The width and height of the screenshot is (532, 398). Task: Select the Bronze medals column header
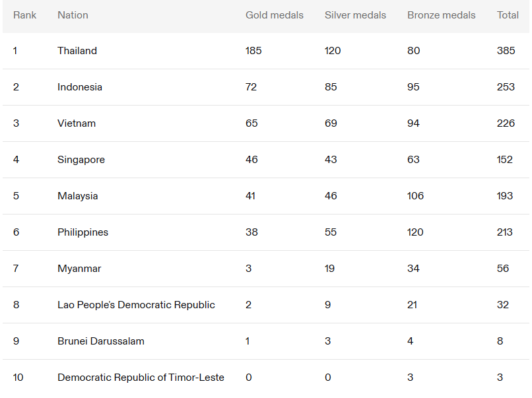coord(441,15)
